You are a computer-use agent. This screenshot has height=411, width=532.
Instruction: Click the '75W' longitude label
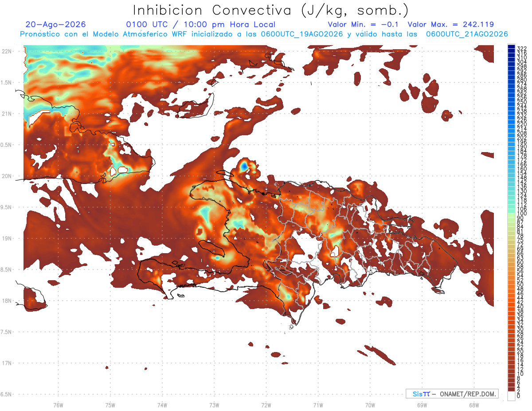click(x=110, y=404)
